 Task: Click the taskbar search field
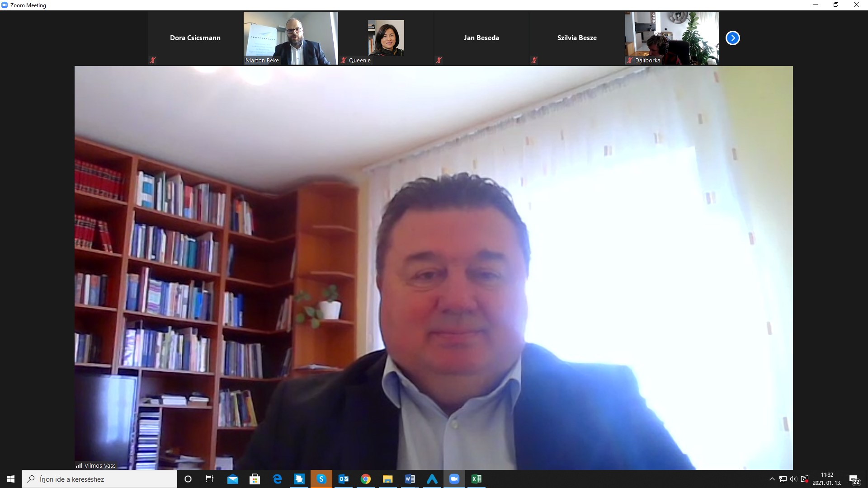tap(99, 479)
